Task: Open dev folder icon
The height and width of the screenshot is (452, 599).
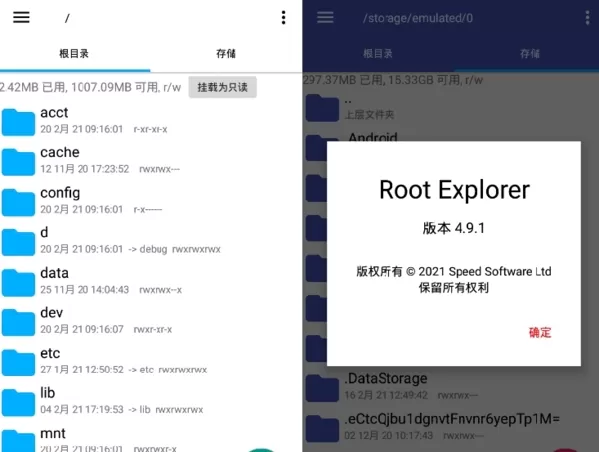Action: [x=18, y=322]
